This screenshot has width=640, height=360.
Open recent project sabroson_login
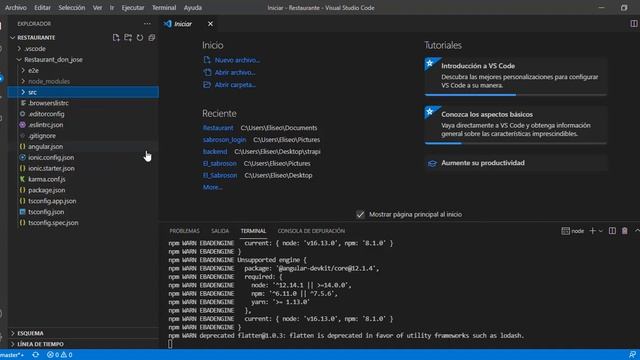coord(224,140)
